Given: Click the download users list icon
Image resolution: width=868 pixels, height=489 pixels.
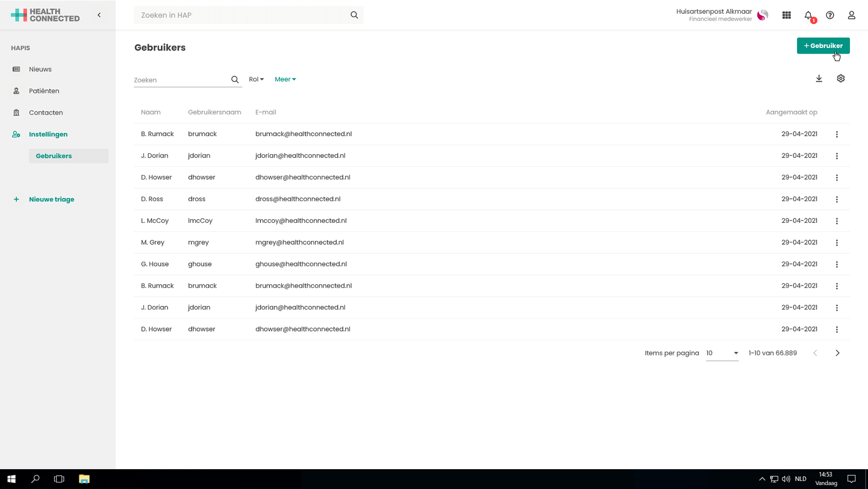Looking at the screenshot, I should [x=819, y=79].
